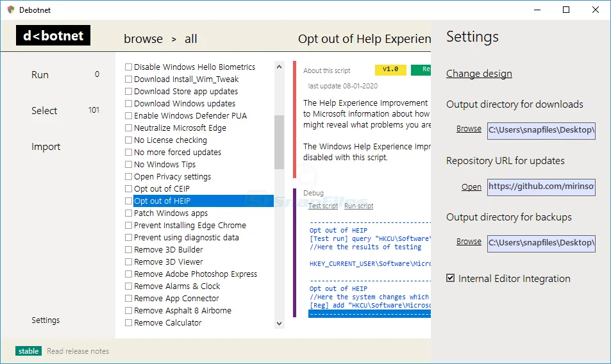Check Opt out of CEIP box
Screen dimensions: 611x364
(128, 189)
